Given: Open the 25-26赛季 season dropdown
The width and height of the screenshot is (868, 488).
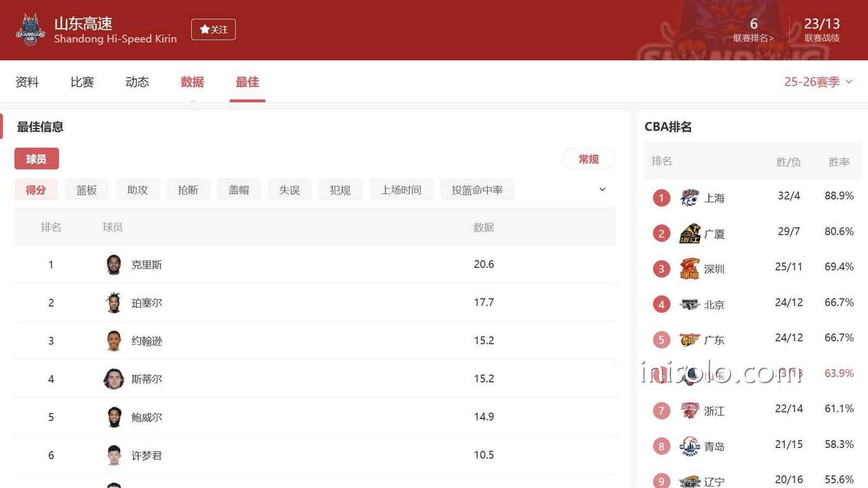Looking at the screenshot, I should [818, 82].
